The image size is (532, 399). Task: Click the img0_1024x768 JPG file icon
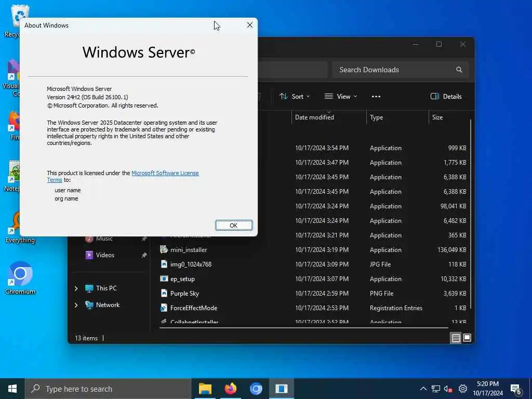(x=164, y=264)
